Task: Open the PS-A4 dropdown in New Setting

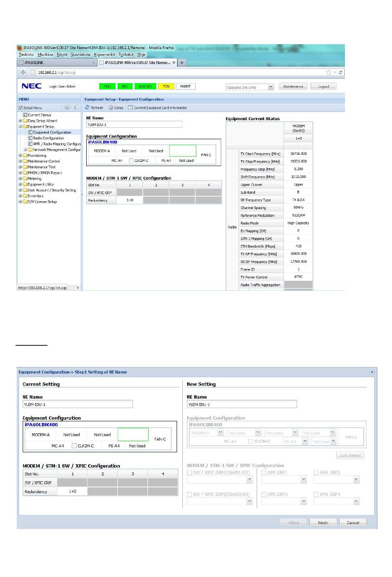Action: point(305,441)
